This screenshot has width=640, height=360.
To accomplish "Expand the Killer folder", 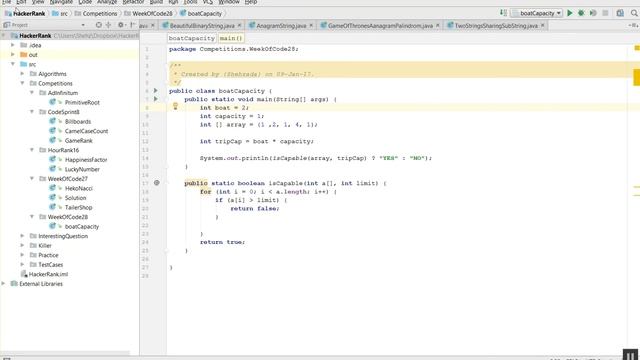I will [22, 245].
